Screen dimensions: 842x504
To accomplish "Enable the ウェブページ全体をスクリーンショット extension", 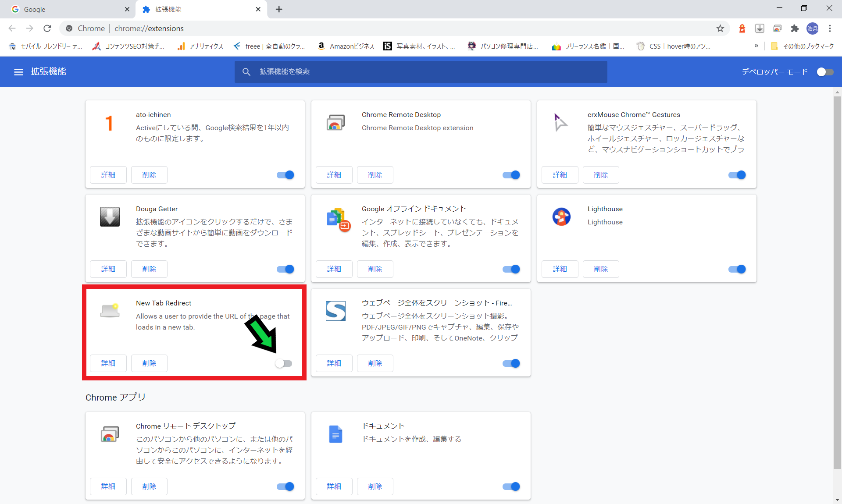I will pyautogui.click(x=511, y=363).
